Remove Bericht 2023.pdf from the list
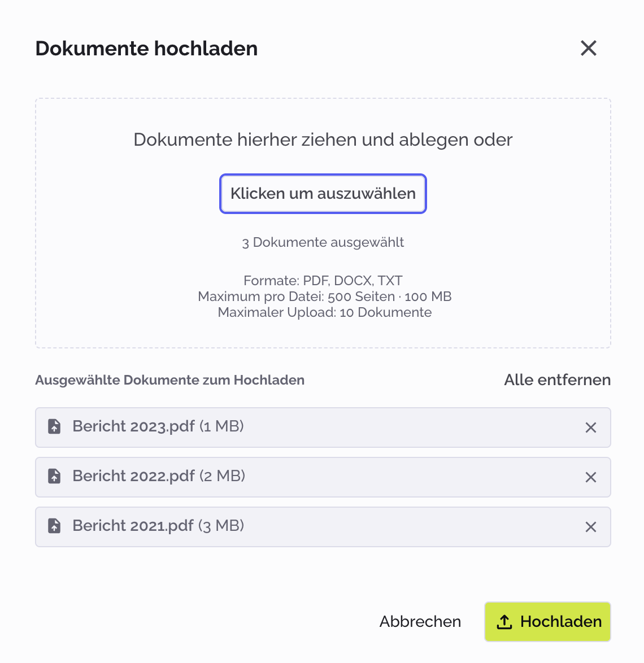 point(591,428)
